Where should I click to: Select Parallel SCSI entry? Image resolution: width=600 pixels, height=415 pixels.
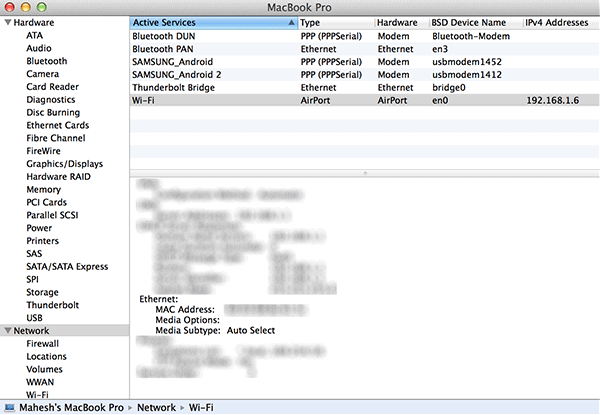pyautogui.click(x=52, y=215)
